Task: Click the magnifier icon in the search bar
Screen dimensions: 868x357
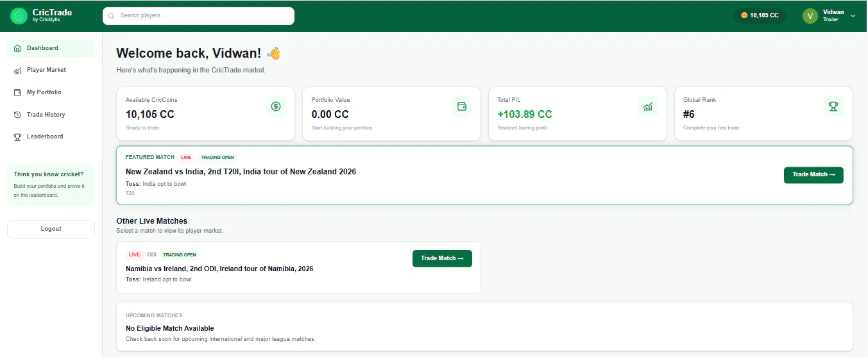Action: click(x=111, y=16)
